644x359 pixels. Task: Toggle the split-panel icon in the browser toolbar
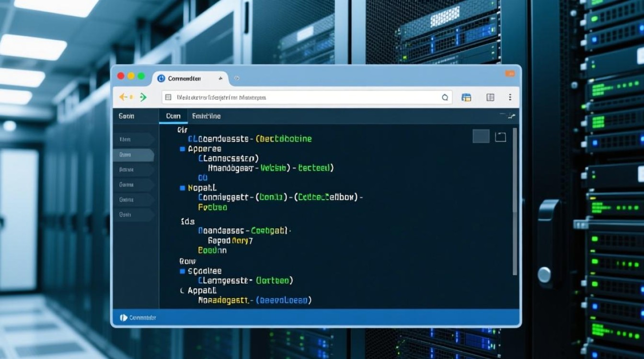click(x=490, y=97)
